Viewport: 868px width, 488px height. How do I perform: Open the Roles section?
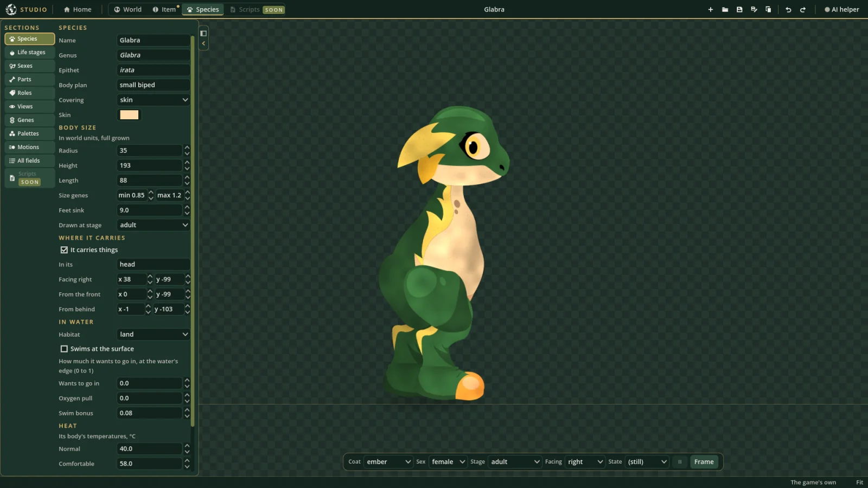click(30, 93)
